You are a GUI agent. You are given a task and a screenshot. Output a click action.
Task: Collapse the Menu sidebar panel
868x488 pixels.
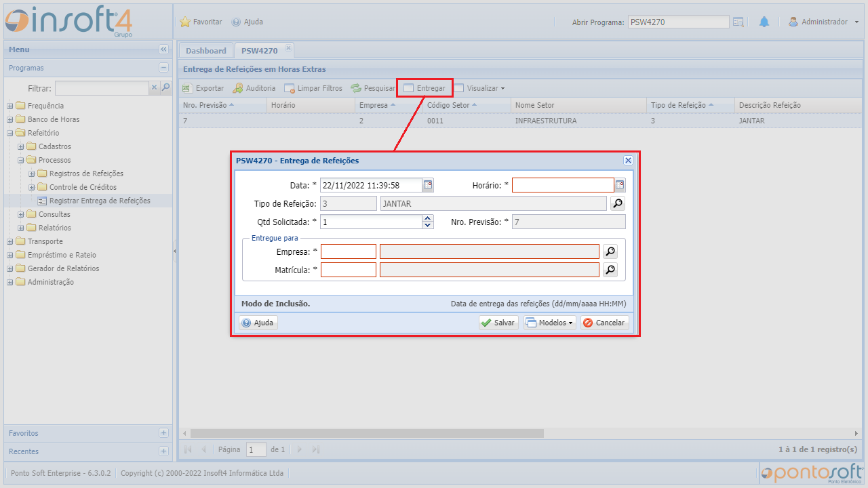click(x=163, y=49)
